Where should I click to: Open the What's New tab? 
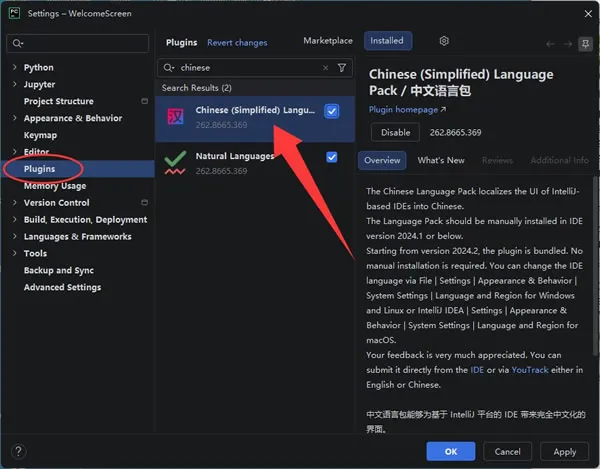[441, 160]
